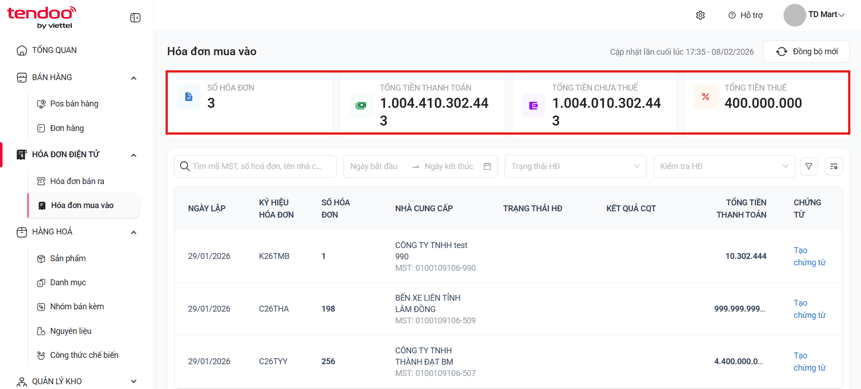Click the Tổng tiền thanh toán column header
Viewport: 861px width, 389px height.
(x=741, y=208)
